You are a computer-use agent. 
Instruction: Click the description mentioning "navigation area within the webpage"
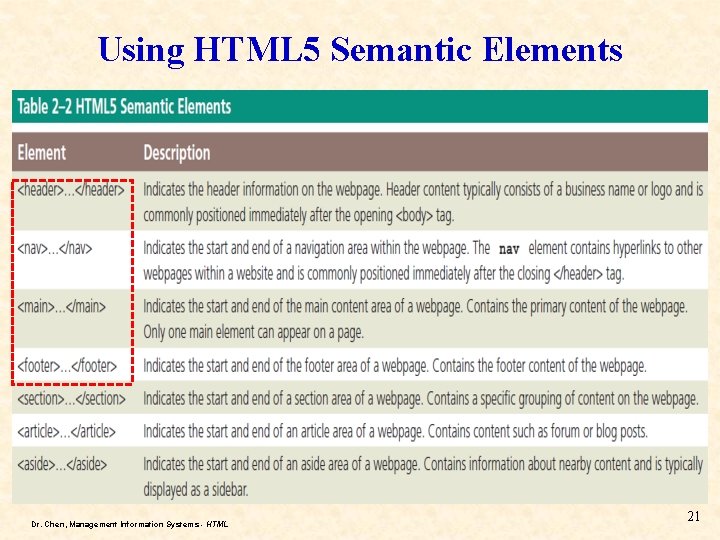423,261
